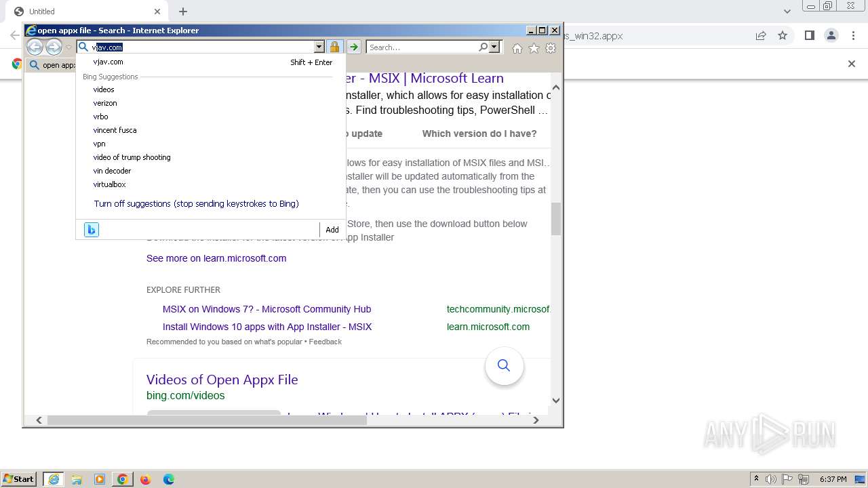Click the IE vertical scrollbar thumb

(x=556, y=218)
